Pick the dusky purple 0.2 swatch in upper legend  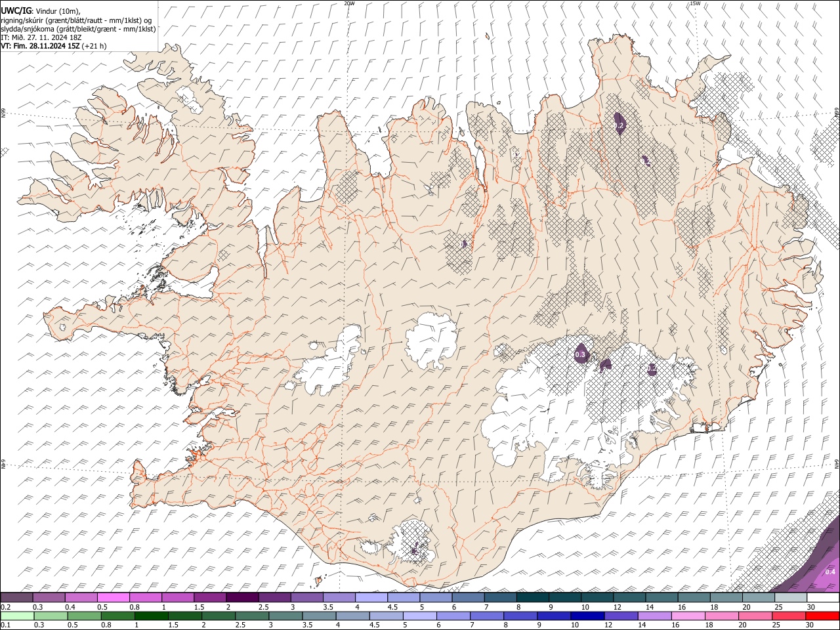pos(16,598)
